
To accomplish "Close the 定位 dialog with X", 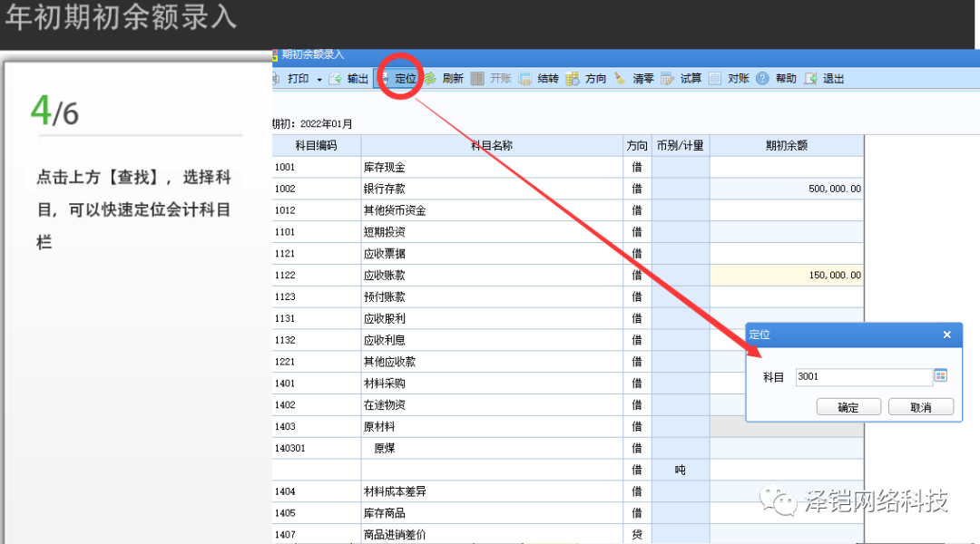I will pyautogui.click(x=946, y=335).
